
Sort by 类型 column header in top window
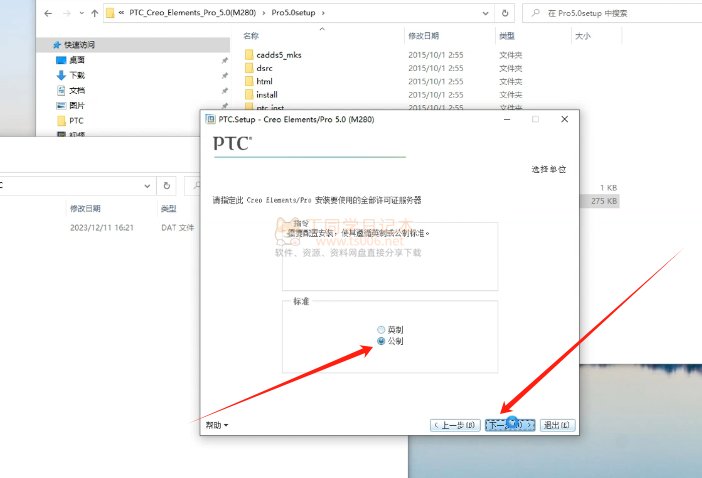tap(507, 36)
